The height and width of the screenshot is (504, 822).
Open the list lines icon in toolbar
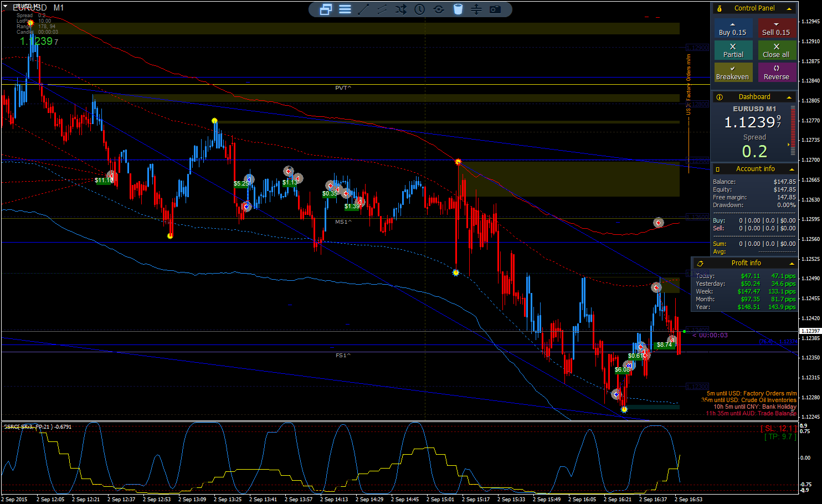pyautogui.click(x=345, y=9)
